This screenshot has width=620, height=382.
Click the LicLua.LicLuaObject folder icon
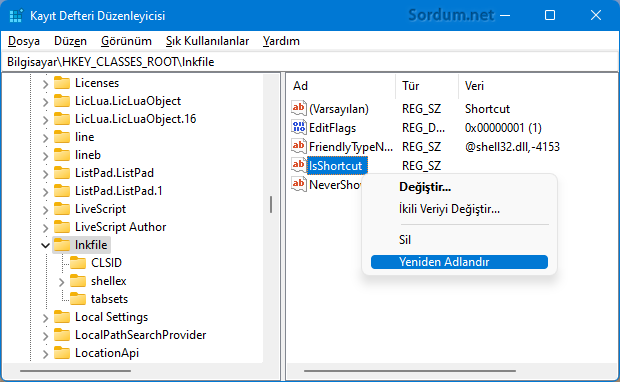[x=62, y=101]
